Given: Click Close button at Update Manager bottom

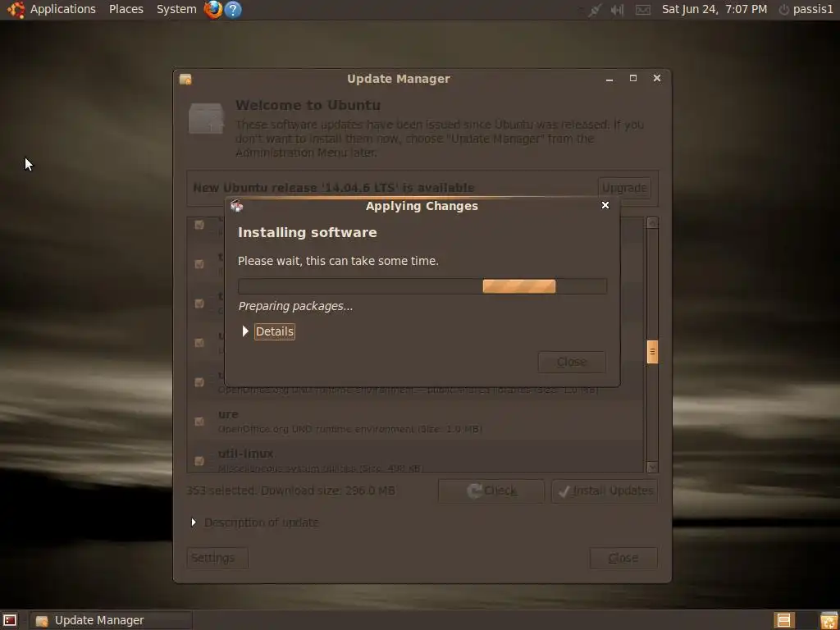Looking at the screenshot, I should [x=623, y=558].
